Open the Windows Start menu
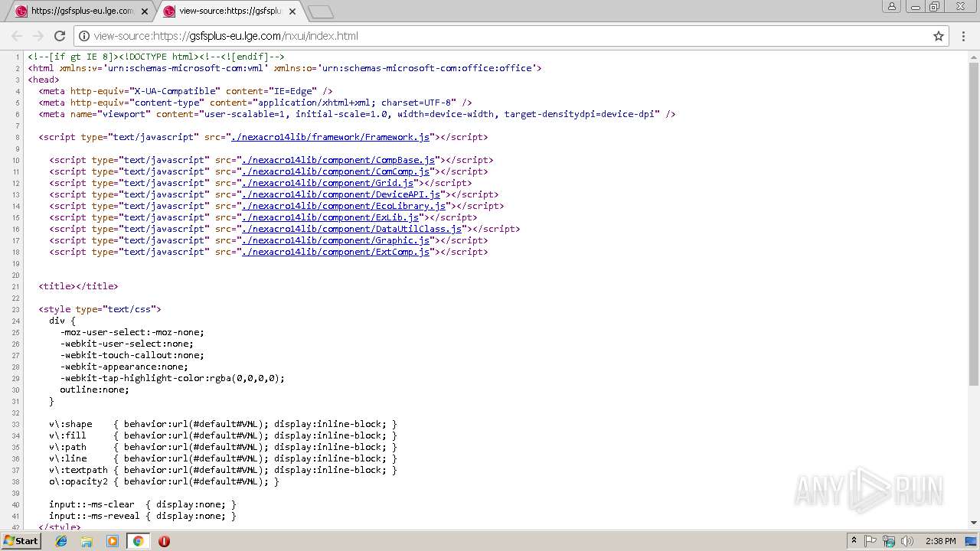This screenshot has height=551, width=980. click(21, 541)
